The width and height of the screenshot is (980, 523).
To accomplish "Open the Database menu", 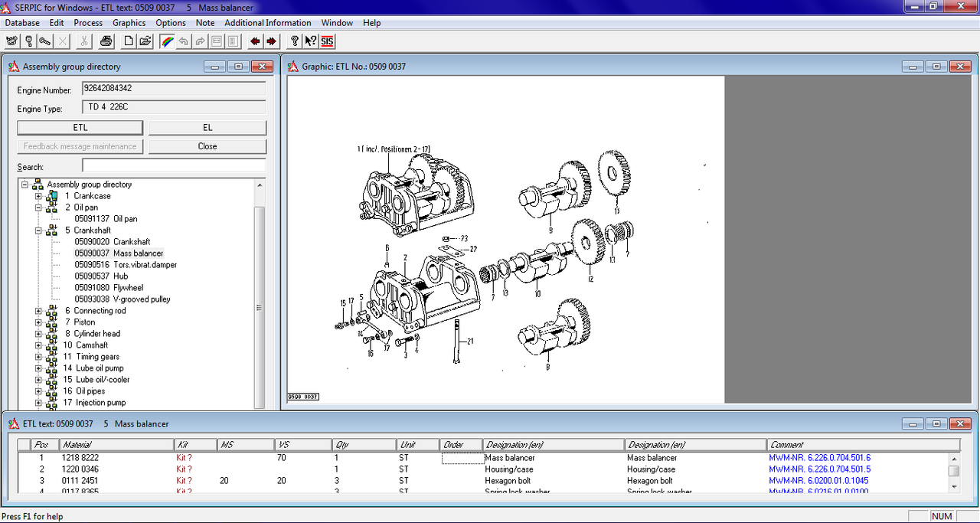I will point(22,23).
